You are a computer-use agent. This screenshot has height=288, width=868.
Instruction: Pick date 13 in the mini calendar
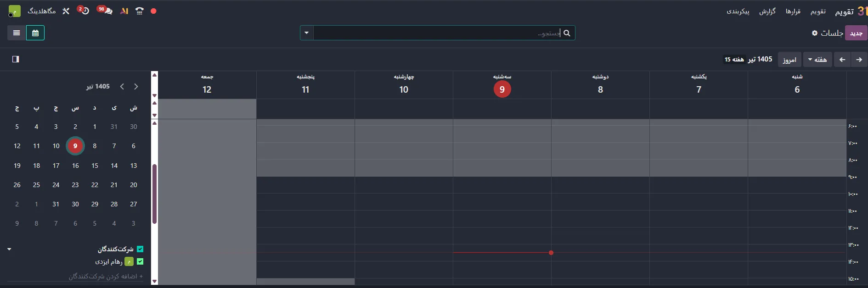[x=134, y=166]
